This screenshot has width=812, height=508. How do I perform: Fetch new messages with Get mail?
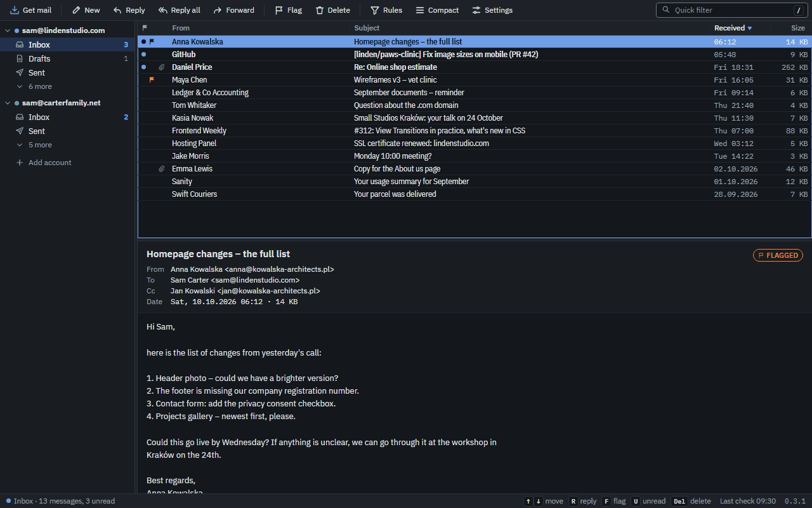pos(31,10)
